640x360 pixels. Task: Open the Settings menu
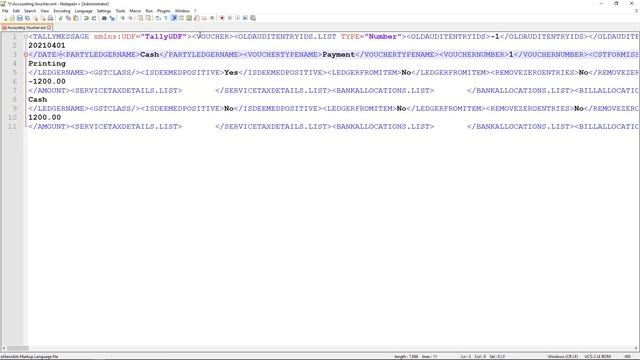point(104,11)
